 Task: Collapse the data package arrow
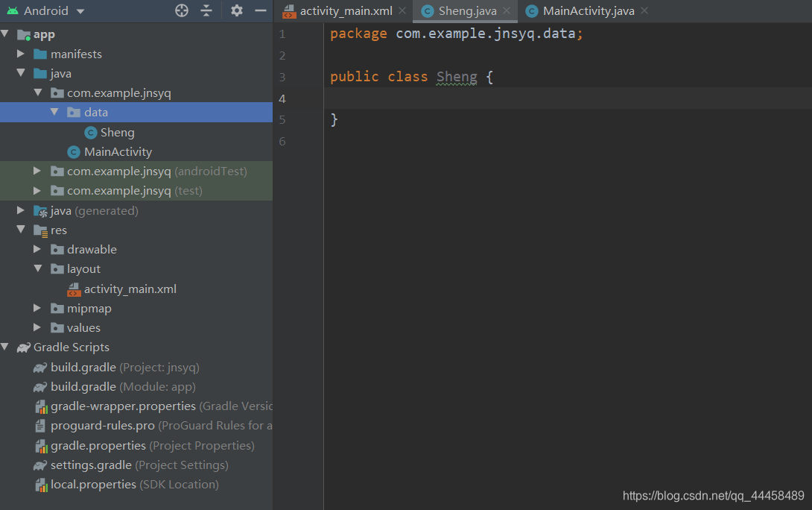(x=54, y=112)
